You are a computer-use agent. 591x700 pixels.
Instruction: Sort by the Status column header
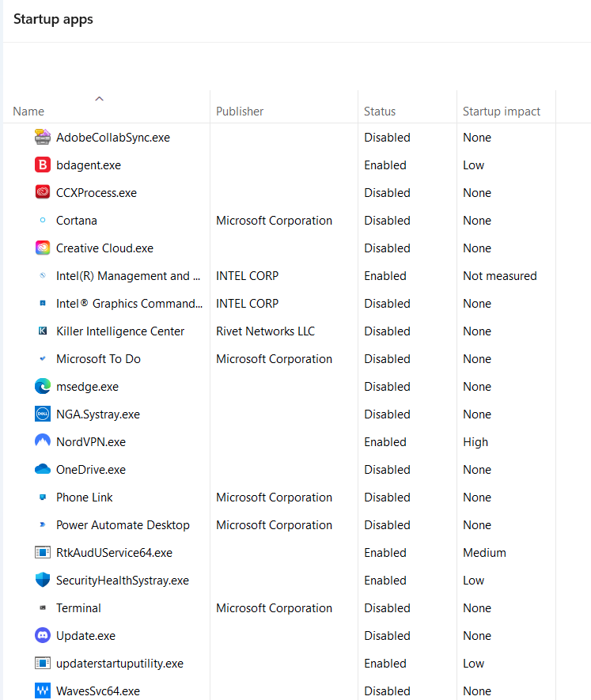[380, 112]
